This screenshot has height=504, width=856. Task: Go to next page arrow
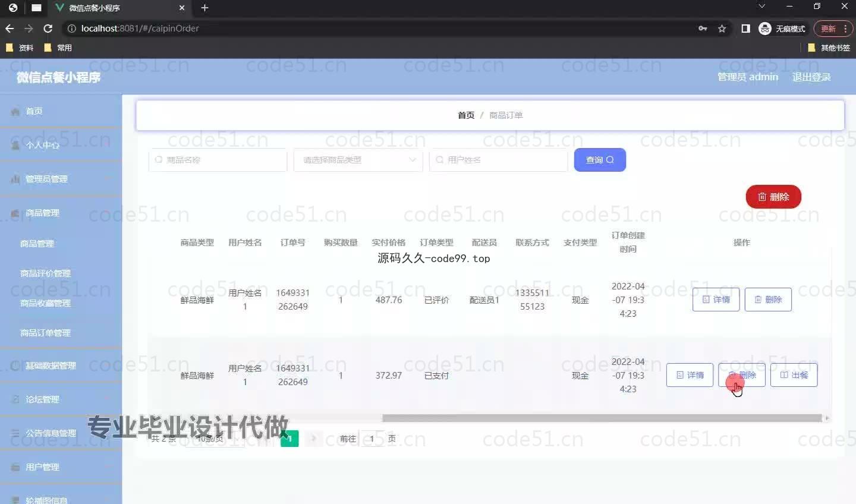(313, 439)
